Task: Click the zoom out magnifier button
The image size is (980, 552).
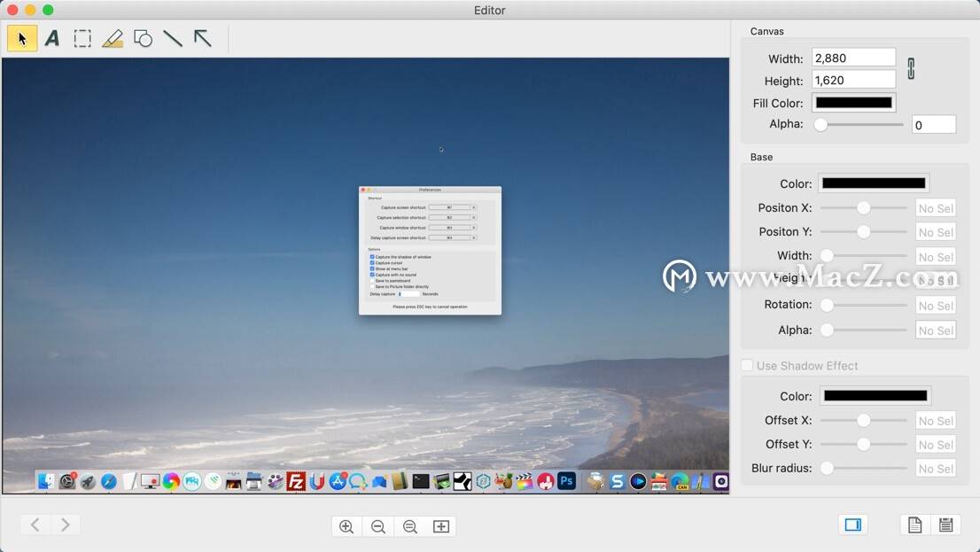Action: coord(378,526)
